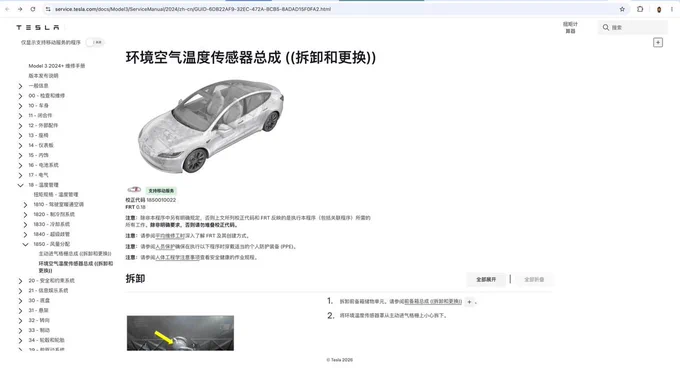This screenshot has width=680, height=369.
Task: Open site info icon left of URL
Action: 48,9
